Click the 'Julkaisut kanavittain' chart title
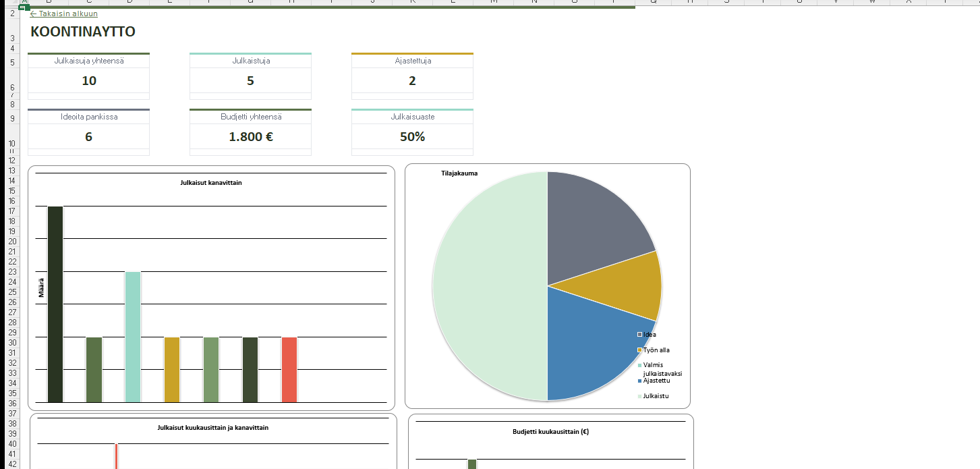Screen dimensions: 980x469 click(x=211, y=182)
